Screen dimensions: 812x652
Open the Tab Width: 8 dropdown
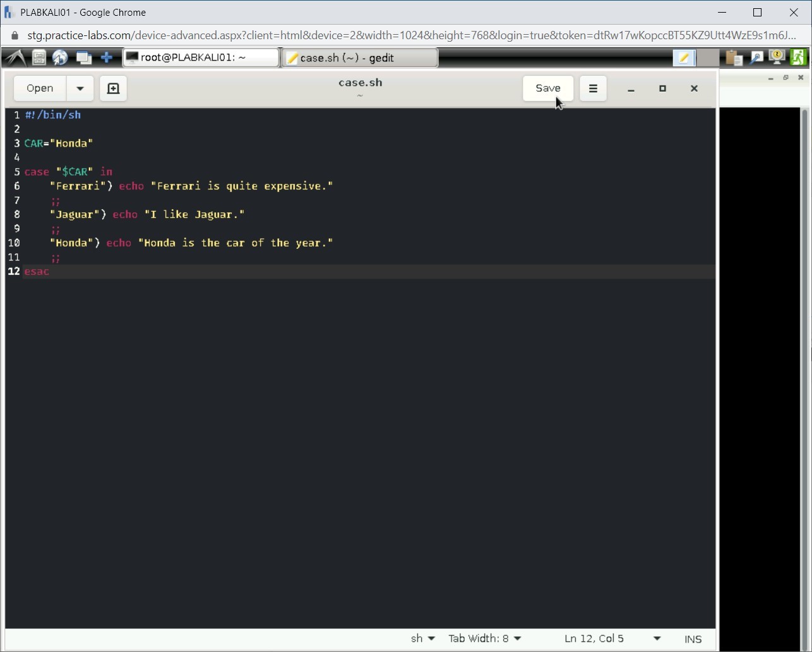click(484, 639)
